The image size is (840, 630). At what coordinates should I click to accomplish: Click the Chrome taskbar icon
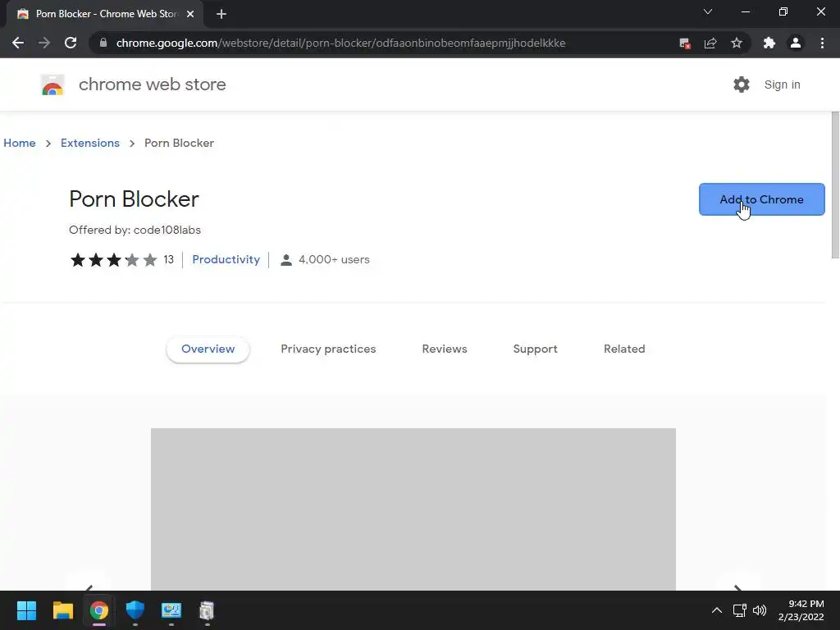pyautogui.click(x=99, y=610)
